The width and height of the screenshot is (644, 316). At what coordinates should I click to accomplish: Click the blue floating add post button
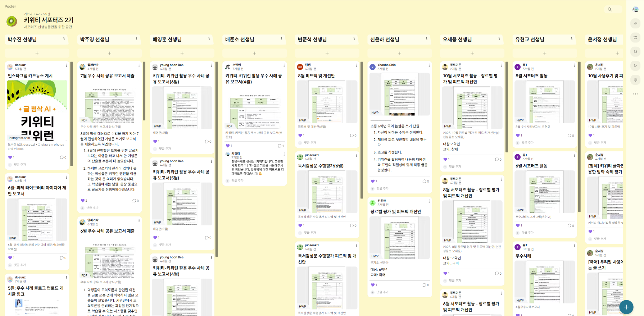[626, 307]
